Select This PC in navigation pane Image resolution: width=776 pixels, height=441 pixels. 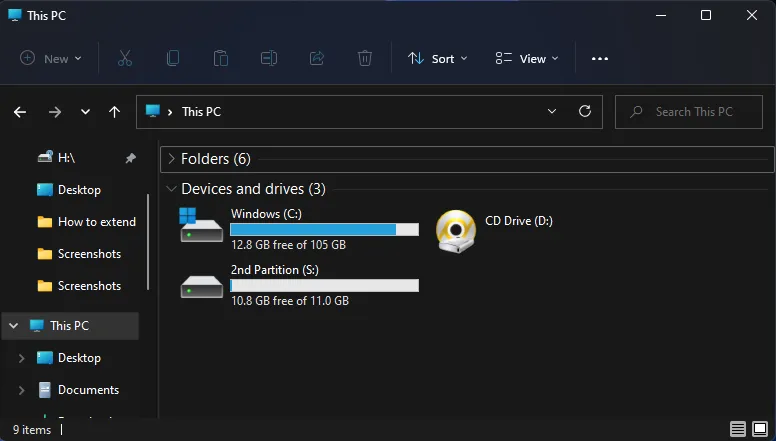click(x=70, y=326)
